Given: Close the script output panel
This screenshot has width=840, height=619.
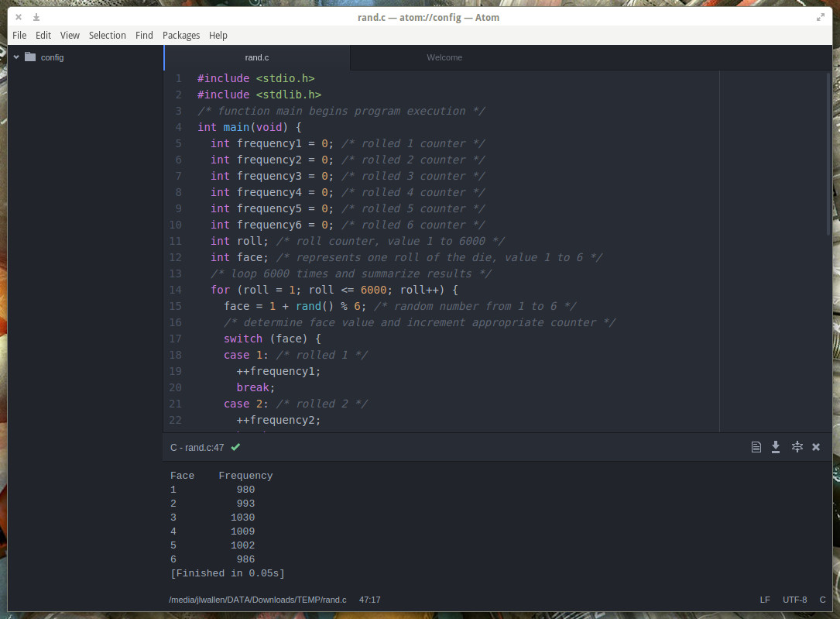Looking at the screenshot, I should (x=816, y=447).
